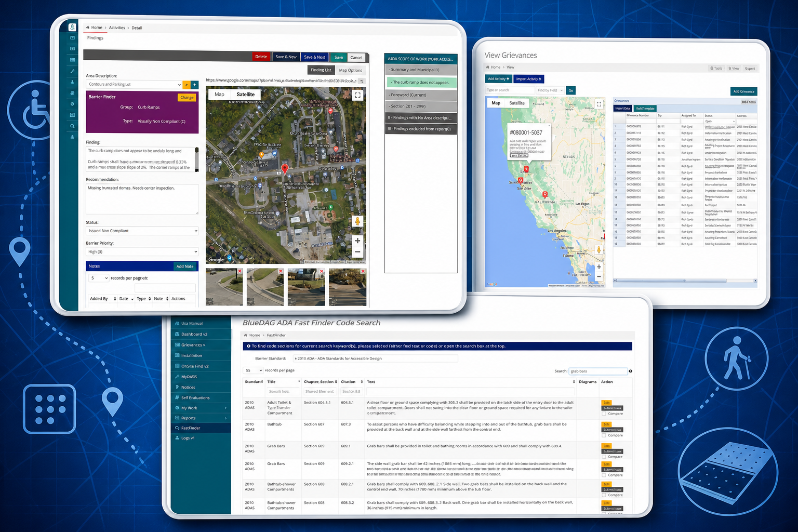This screenshot has height=532, width=798.
Task: Open the Grievances item in the sidebar
Action: click(x=201, y=345)
